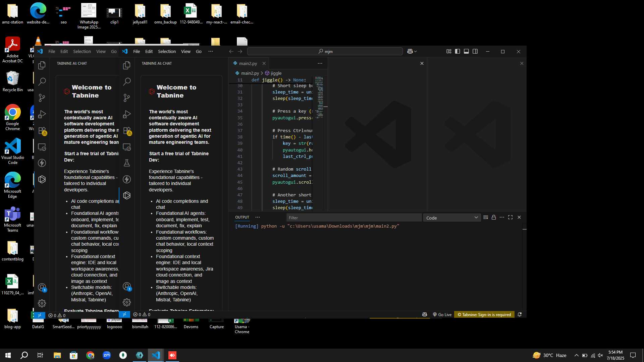Open Explorer in back VS Code window

pyautogui.click(x=42, y=65)
